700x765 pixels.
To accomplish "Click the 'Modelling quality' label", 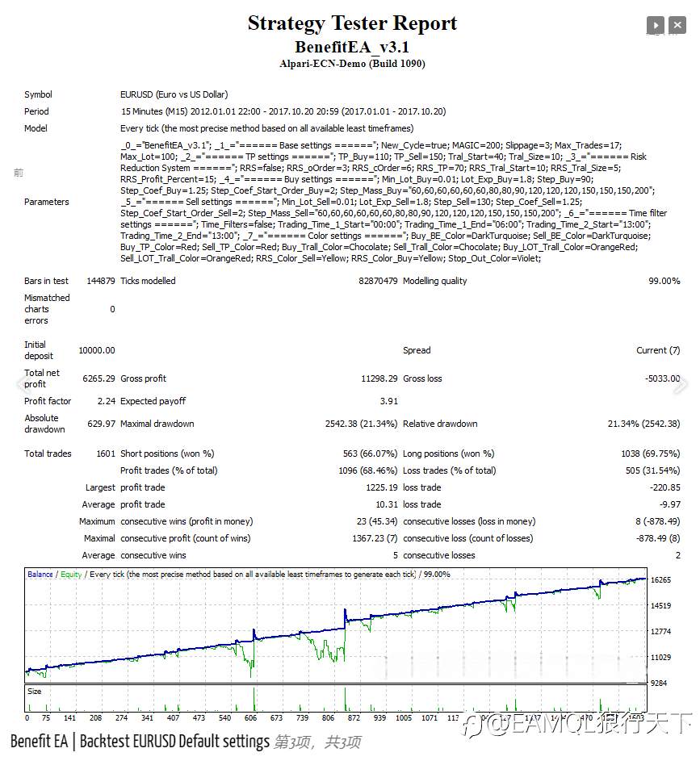I will pyautogui.click(x=435, y=281).
